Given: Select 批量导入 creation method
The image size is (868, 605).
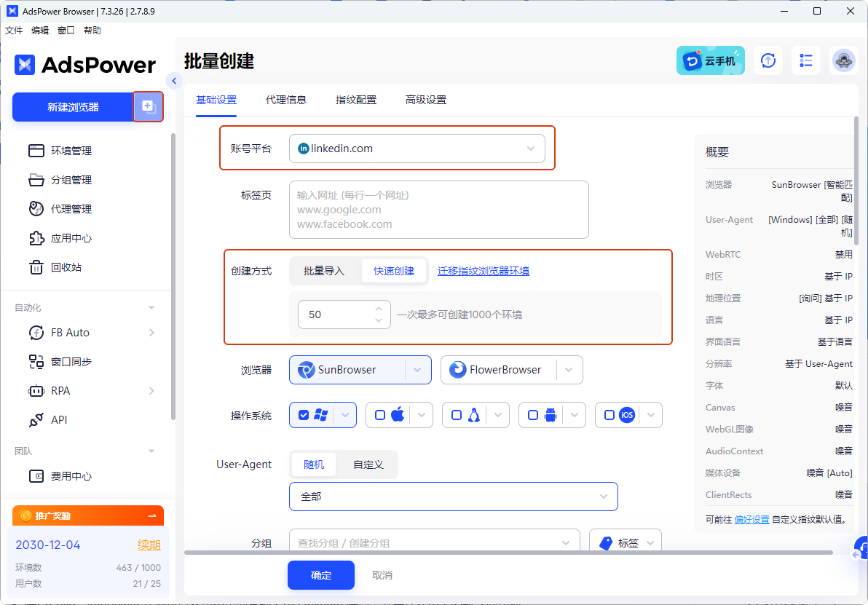Looking at the screenshot, I should click(x=324, y=271).
